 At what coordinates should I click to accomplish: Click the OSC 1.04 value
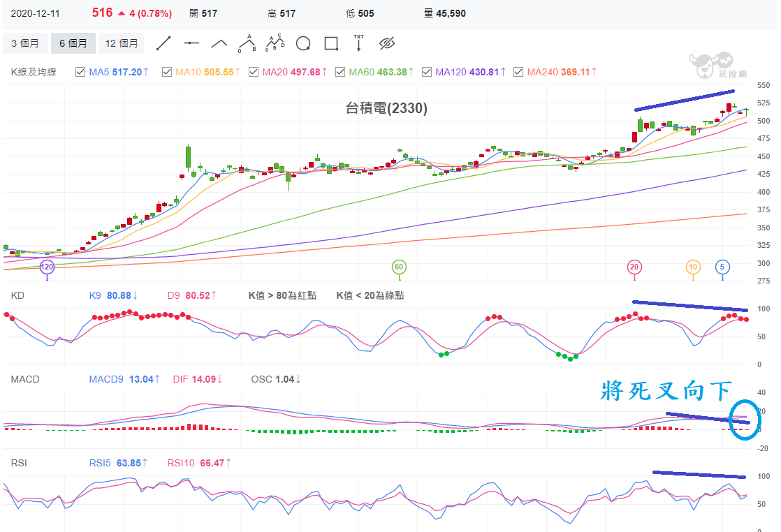pos(275,379)
